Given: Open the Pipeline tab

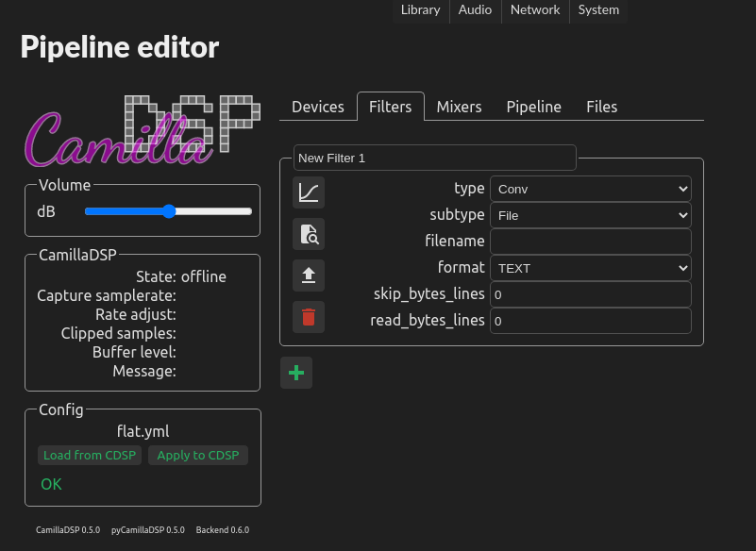Looking at the screenshot, I should (533, 107).
